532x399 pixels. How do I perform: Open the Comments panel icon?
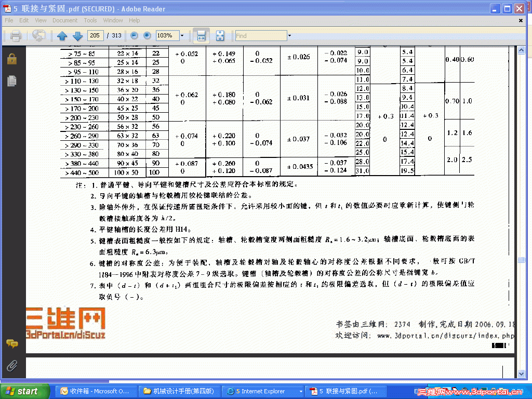[x=11, y=343]
